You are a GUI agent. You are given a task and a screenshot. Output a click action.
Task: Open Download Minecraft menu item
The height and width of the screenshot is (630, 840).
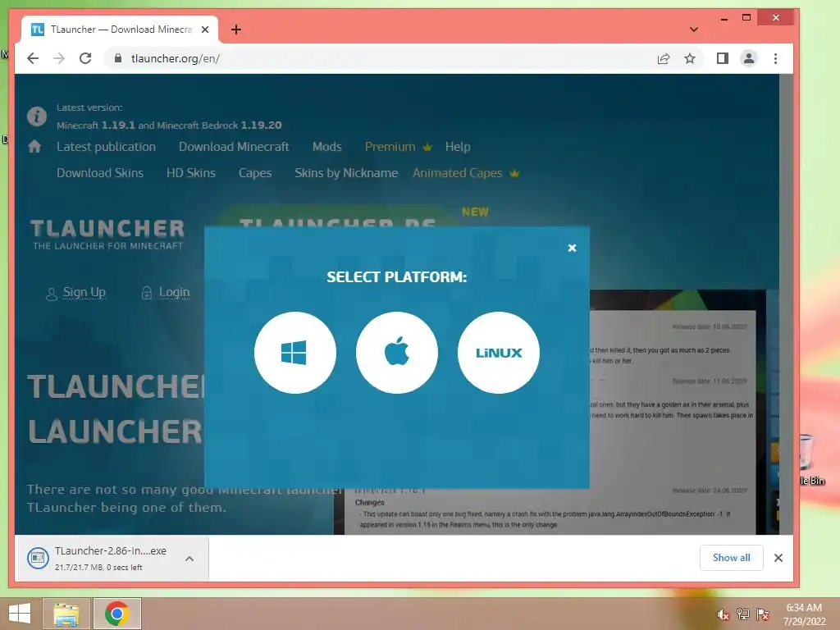(x=234, y=147)
